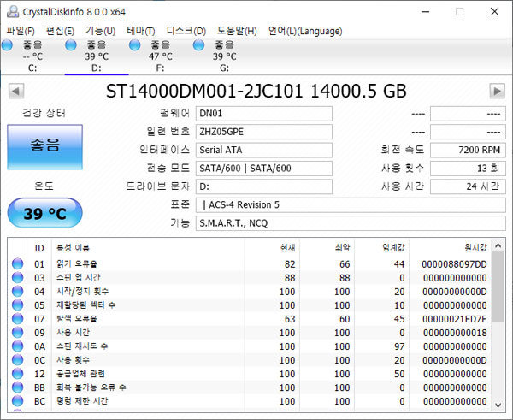
Task: Open the 테마(T) menu
Action: coord(141,31)
